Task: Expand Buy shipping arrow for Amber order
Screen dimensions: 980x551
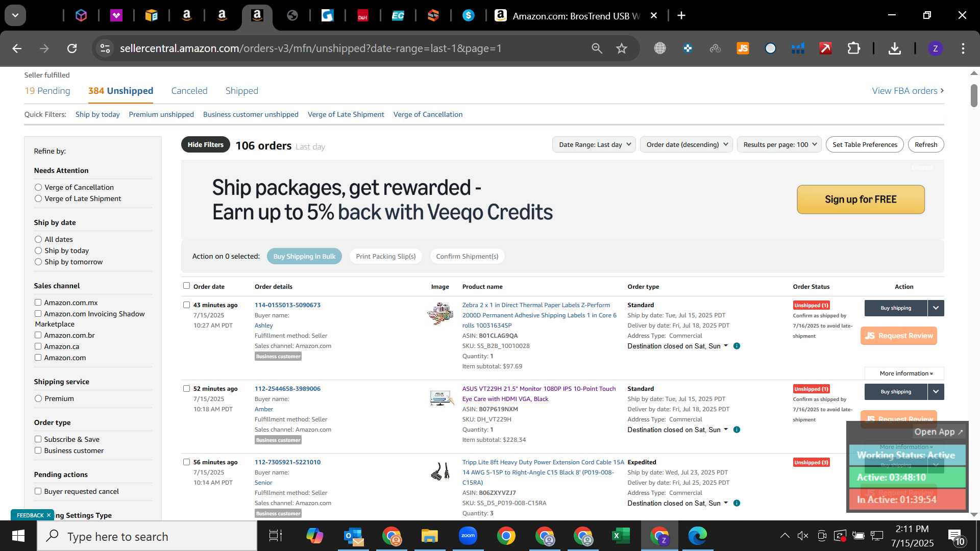Action: [936, 392]
